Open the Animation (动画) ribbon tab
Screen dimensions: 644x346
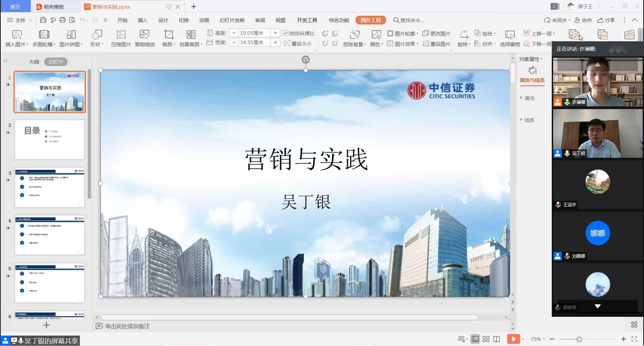click(204, 20)
